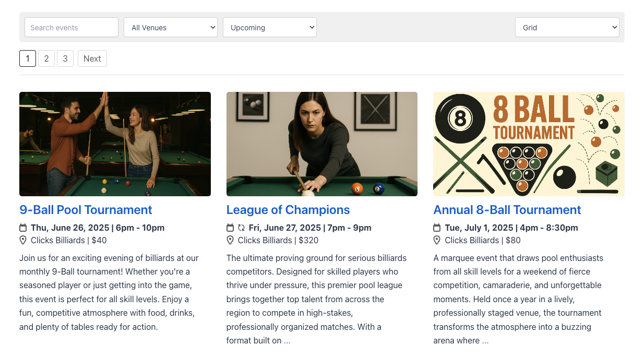Expand League of Champions description ellipsis
The image size is (644, 357).
[287, 341]
